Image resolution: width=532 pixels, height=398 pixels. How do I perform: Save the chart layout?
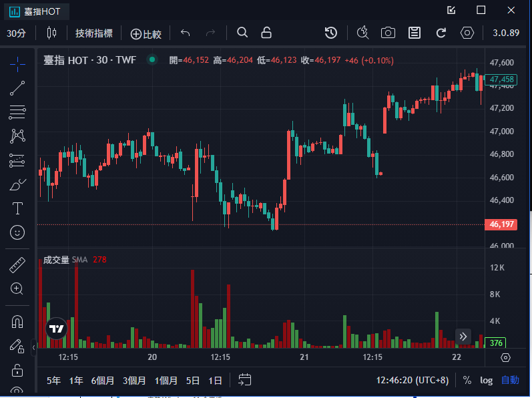[x=415, y=33]
